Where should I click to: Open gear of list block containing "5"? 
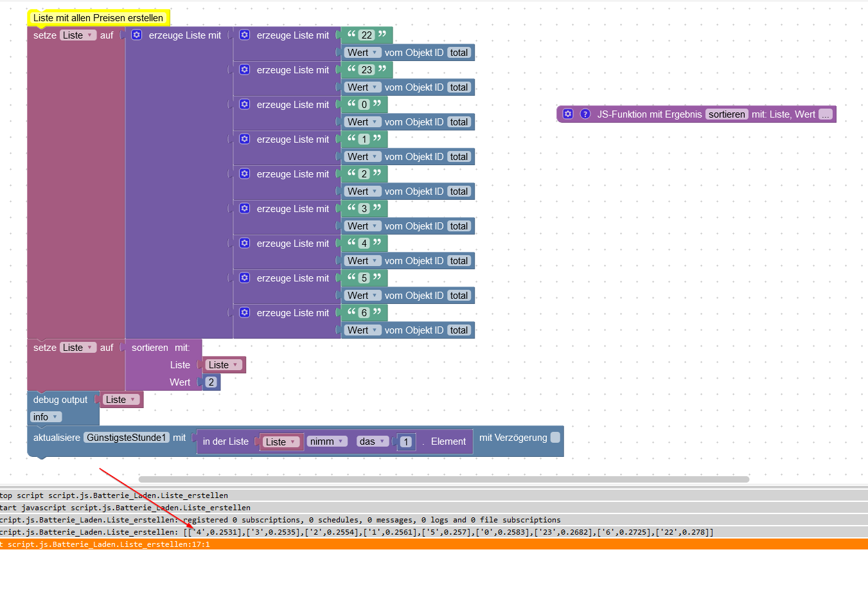(245, 278)
